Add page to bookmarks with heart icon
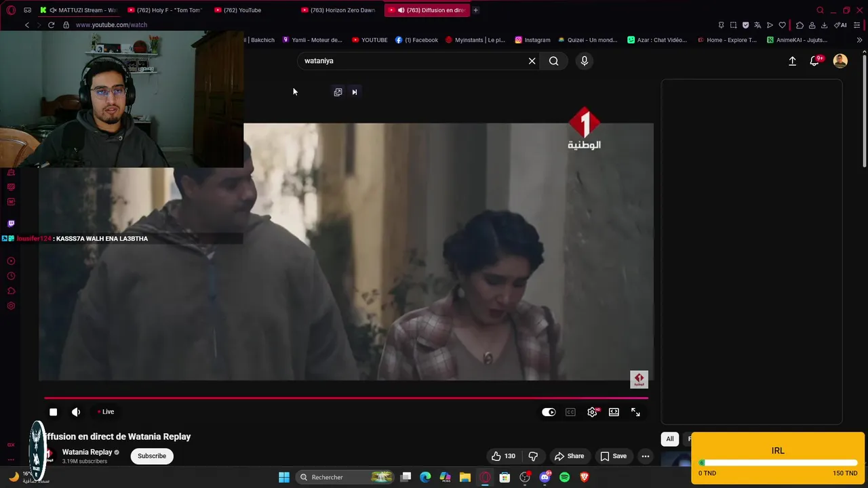This screenshot has width=868, height=488. [x=782, y=25]
